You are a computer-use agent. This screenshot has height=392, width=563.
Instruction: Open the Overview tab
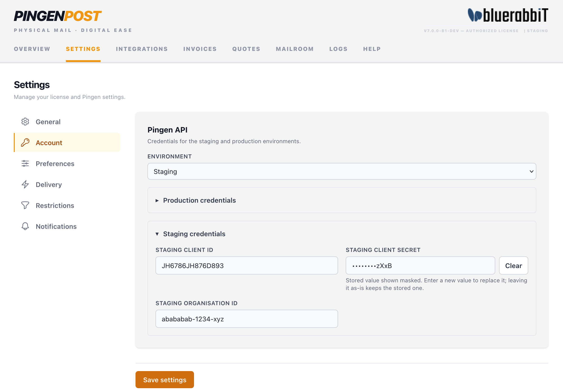point(32,49)
